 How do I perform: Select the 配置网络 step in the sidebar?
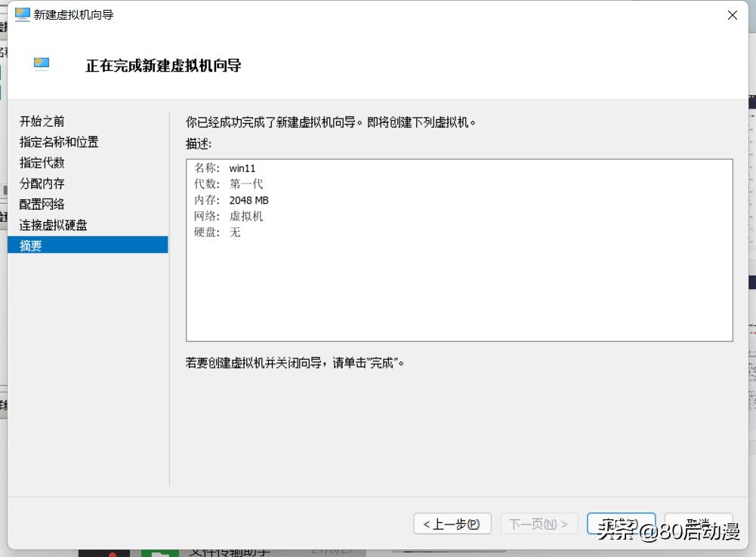(42, 204)
